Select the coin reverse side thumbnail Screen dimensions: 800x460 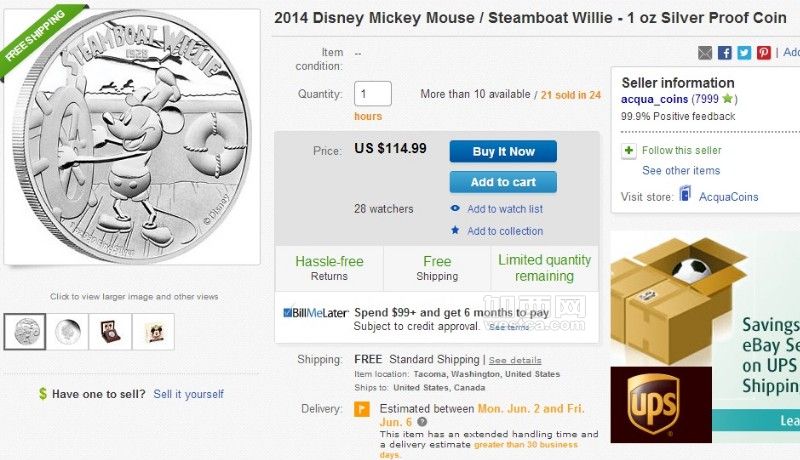(x=68, y=331)
